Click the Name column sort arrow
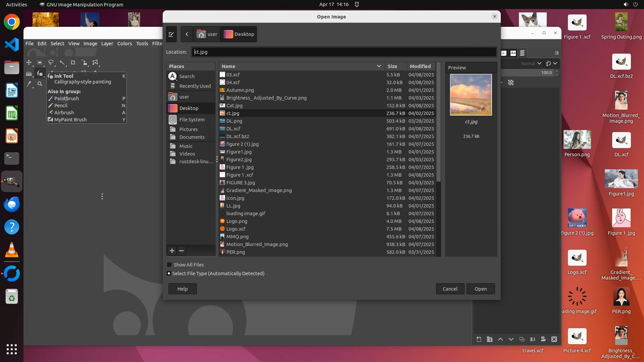 point(379,66)
